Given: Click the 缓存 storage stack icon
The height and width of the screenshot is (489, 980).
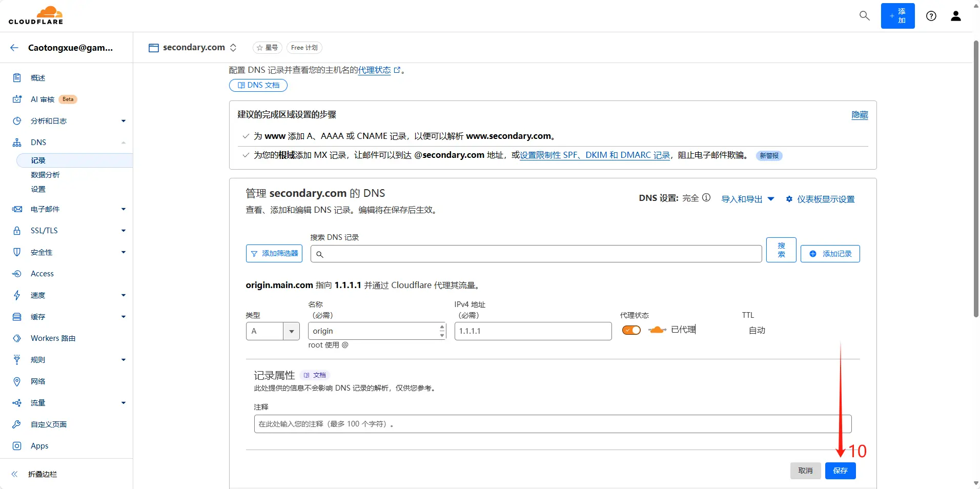Looking at the screenshot, I should tap(17, 317).
